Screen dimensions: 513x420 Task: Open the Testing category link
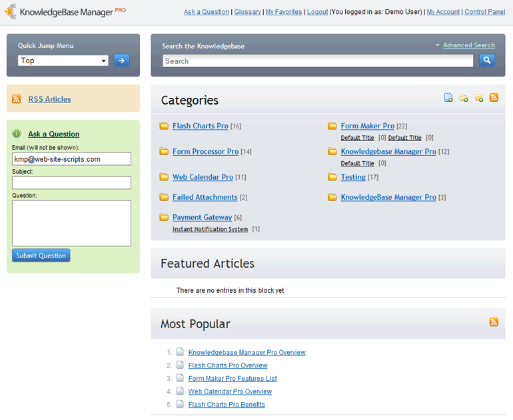coord(353,177)
